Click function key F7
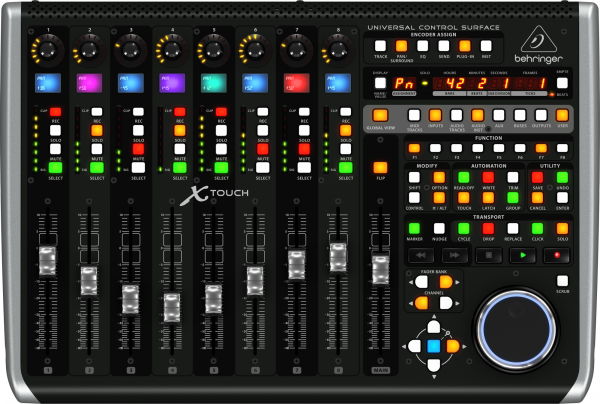This screenshot has width=600, height=404. point(541,148)
